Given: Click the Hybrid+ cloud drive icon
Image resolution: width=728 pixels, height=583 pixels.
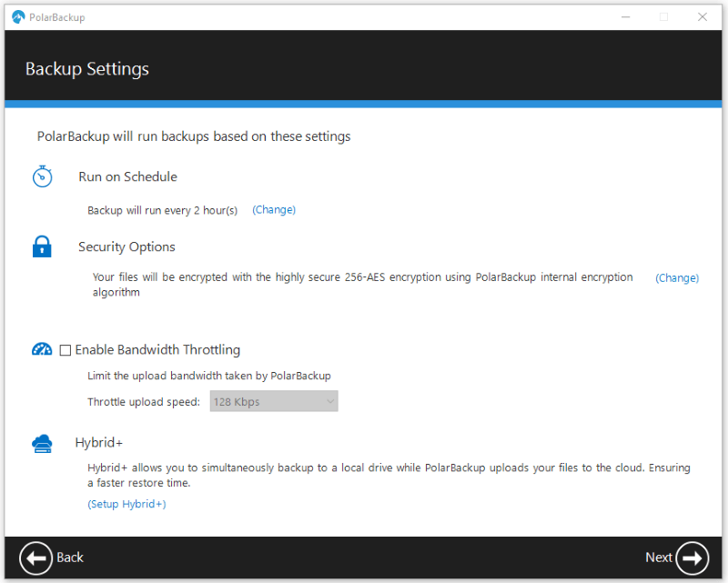Looking at the screenshot, I should point(42,443).
